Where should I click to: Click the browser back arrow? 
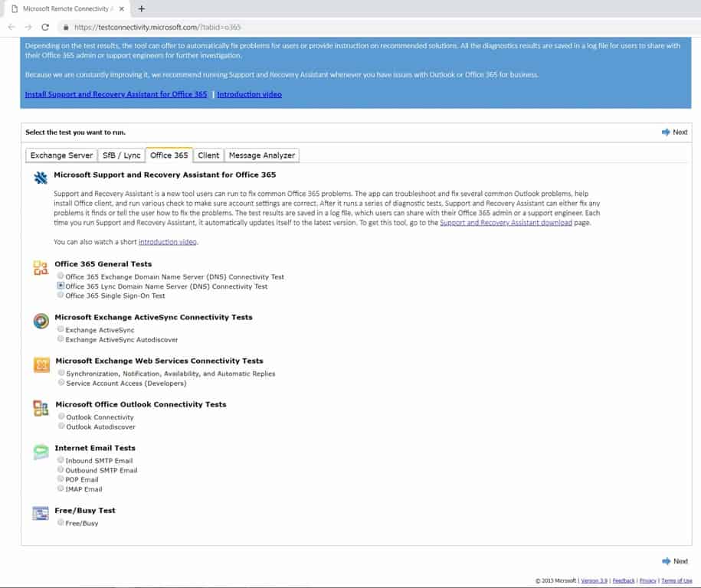tap(11, 26)
